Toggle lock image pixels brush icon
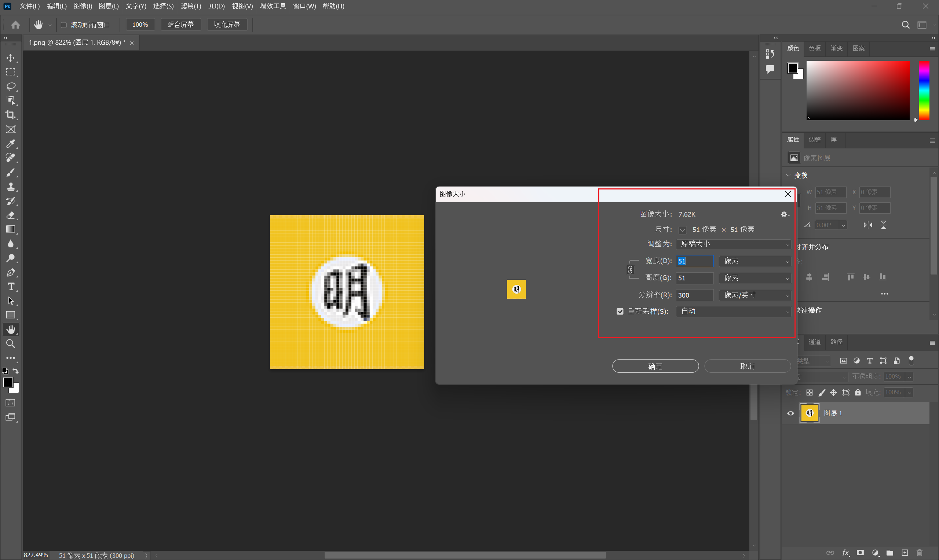 pyautogui.click(x=822, y=393)
